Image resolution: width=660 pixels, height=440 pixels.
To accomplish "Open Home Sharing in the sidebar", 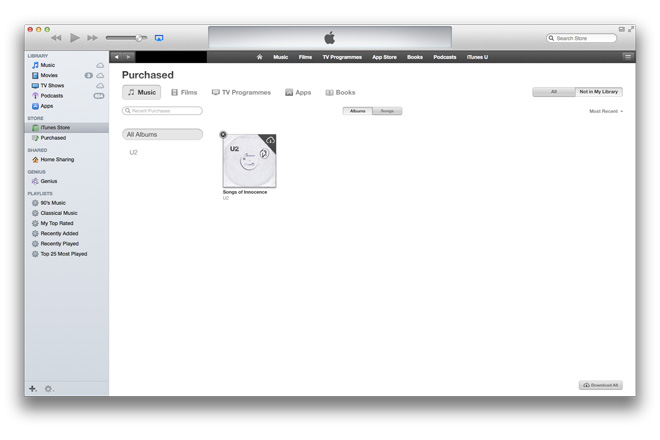I will 57,160.
